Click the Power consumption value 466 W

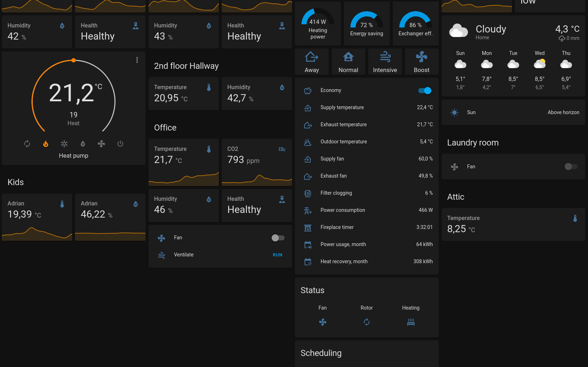point(426,210)
